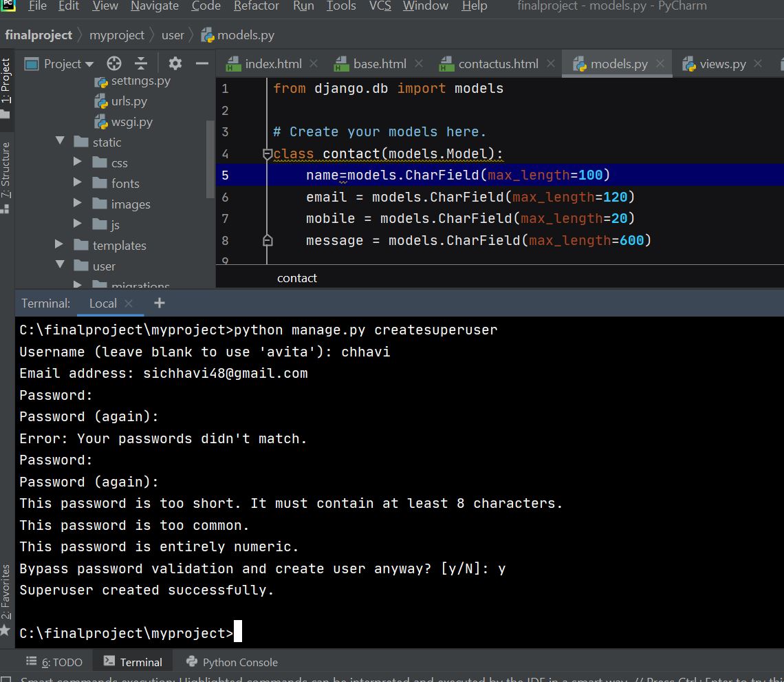Collapse the static folder

pyautogui.click(x=60, y=140)
